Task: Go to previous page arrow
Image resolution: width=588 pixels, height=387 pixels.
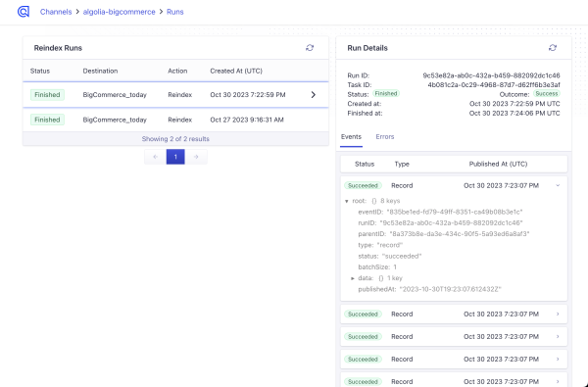Action: coord(155,157)
